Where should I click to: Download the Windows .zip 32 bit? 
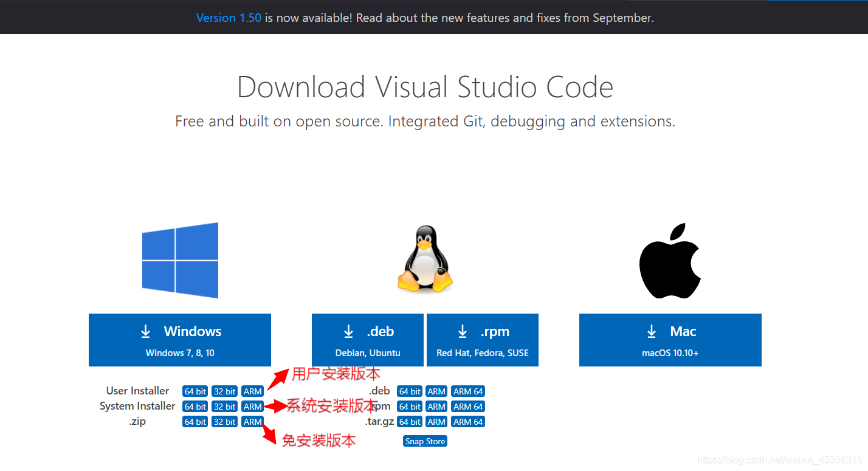point(225,422)
